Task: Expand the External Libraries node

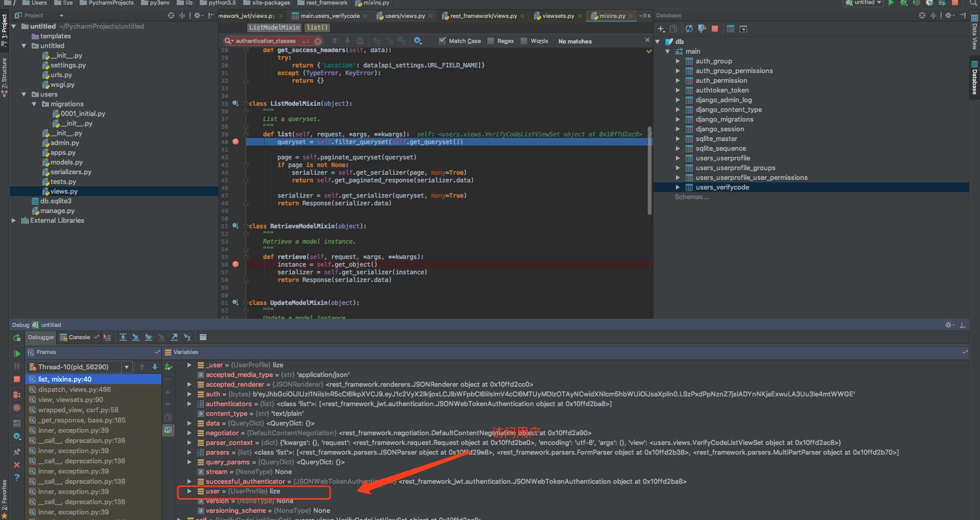Action: [14, 220]
